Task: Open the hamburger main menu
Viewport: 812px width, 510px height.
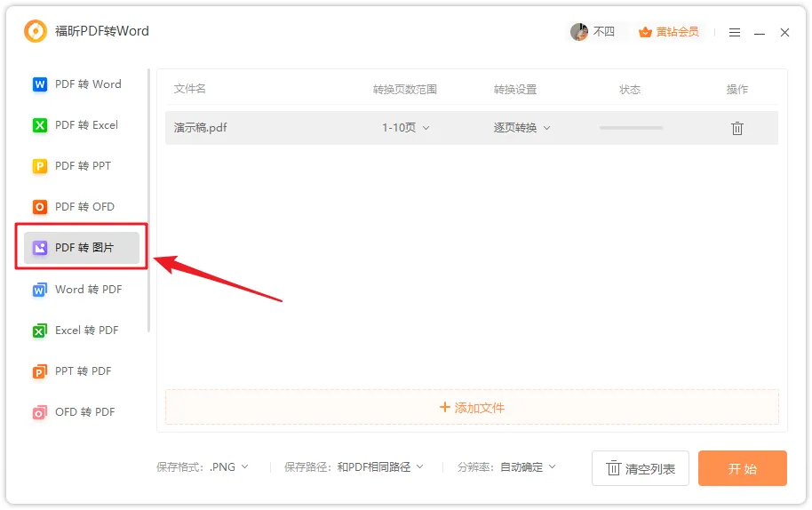Action: point(735,33)
